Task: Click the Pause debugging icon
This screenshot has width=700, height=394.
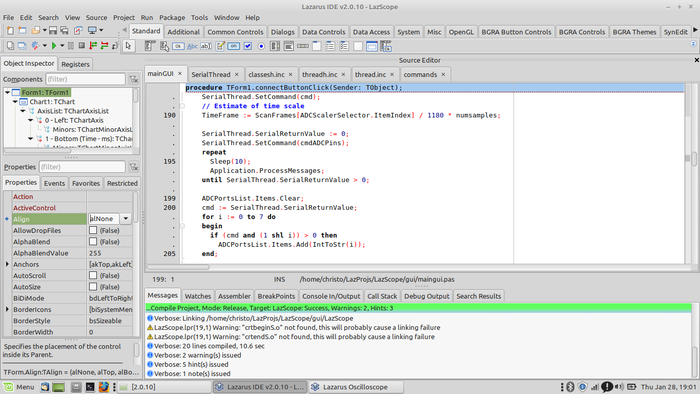Action: [x=71, y=46]
